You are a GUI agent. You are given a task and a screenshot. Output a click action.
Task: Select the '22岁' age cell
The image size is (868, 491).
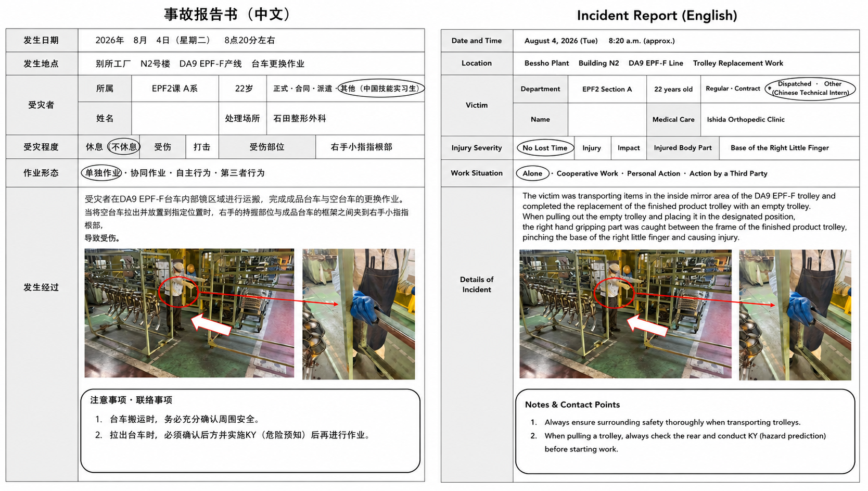243,89
